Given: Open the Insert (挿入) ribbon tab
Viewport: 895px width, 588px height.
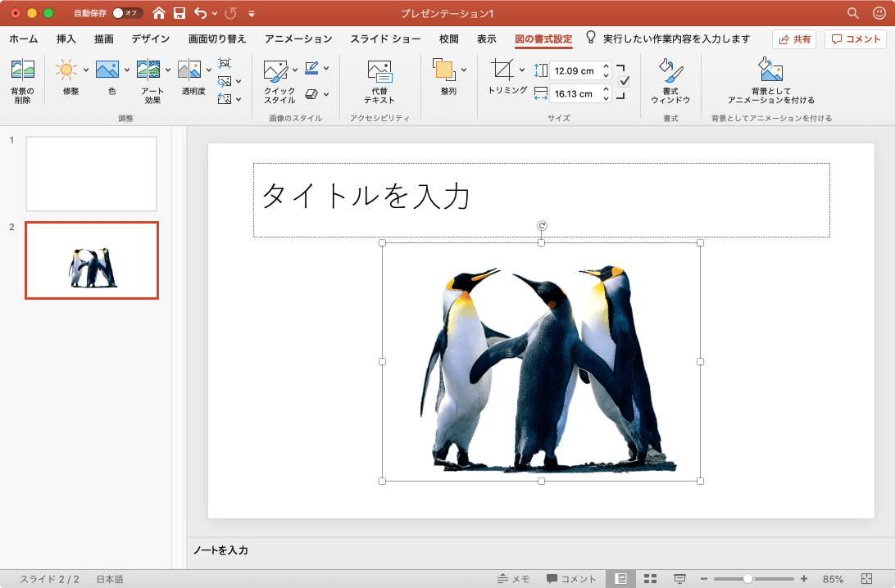Looking at the screenshot, I should [66, 38].
